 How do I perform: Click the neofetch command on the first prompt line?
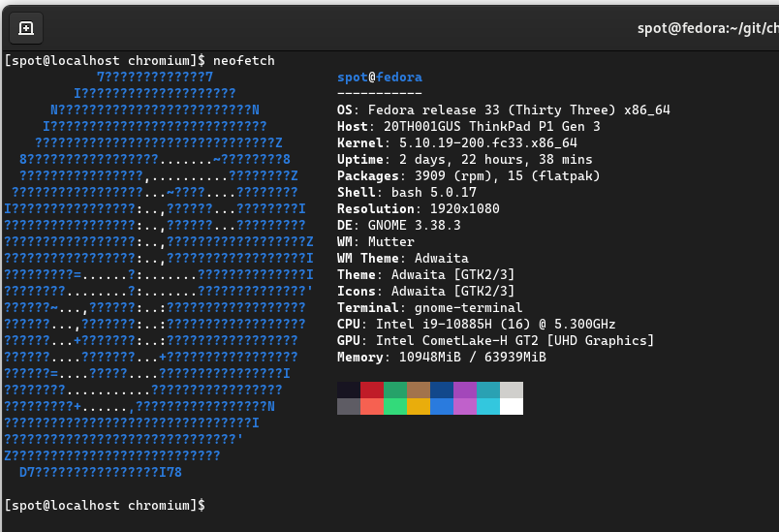244,61
